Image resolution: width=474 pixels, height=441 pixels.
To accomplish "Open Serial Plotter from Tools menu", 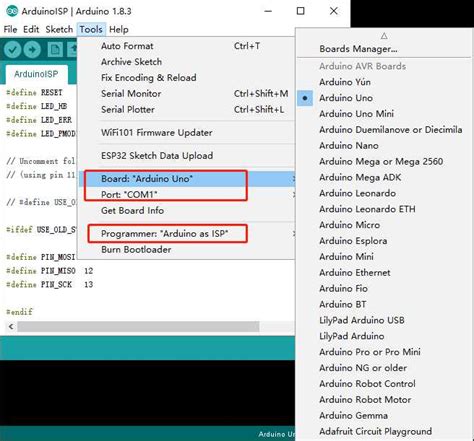I will tap(187, 109).
